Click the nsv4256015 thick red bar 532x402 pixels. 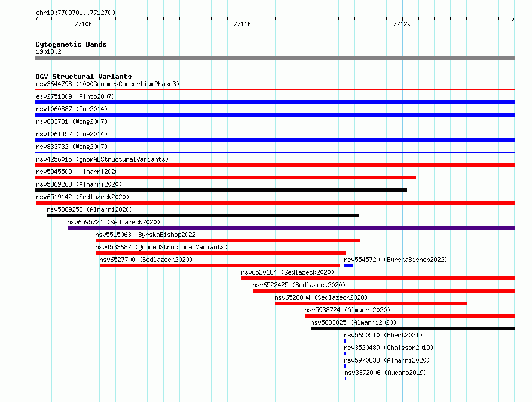(275, 165)
